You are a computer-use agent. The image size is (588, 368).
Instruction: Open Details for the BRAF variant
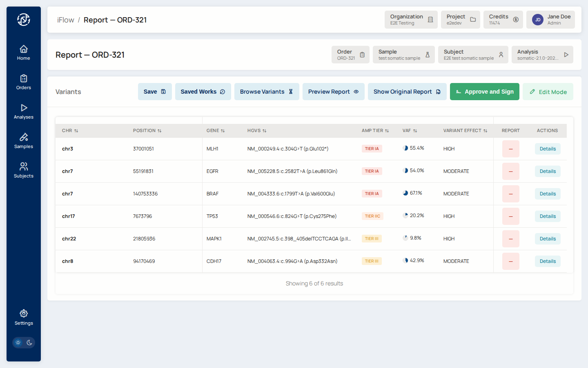547,194
